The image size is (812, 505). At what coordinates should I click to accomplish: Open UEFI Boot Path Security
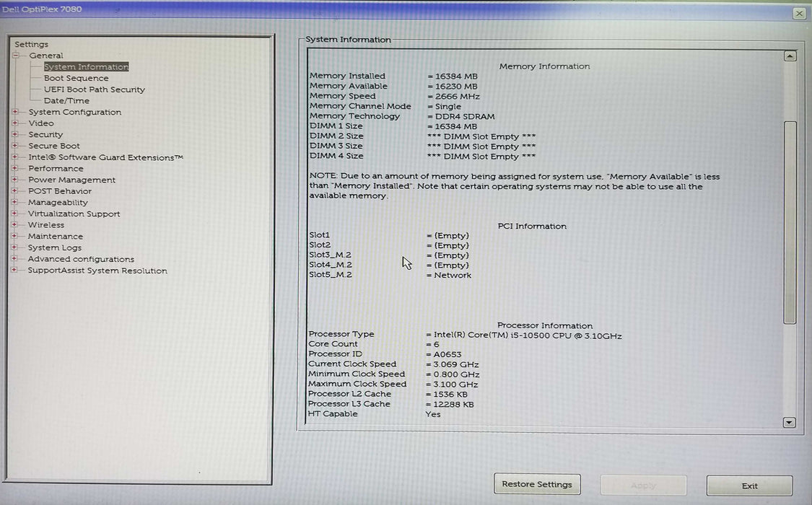coord(94,89)
